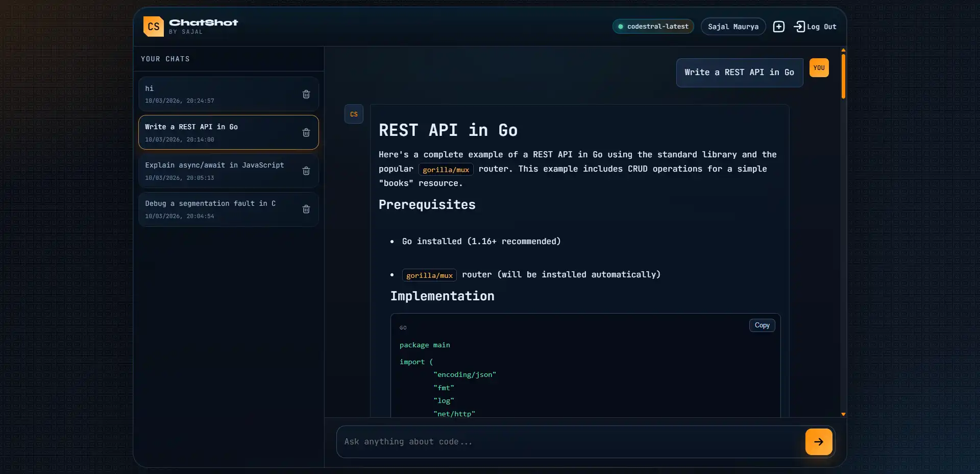The height and width of the screenshot is (474, 980).
Task: Click the user message "Write a REST API in Go" bubble
Action: click(x=739, y=73)
